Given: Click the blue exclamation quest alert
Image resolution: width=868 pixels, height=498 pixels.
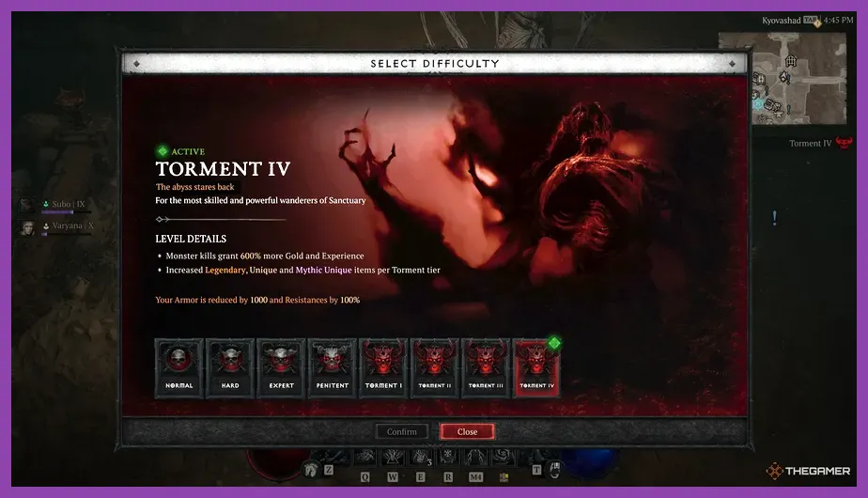Looking at the screenshot, I should pyautogui.click(x=774, y=218).
